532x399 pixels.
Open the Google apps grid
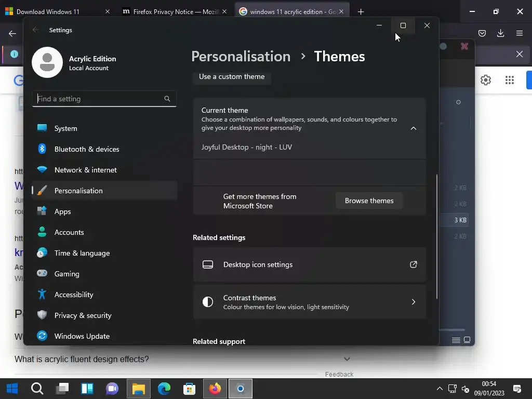509,80
